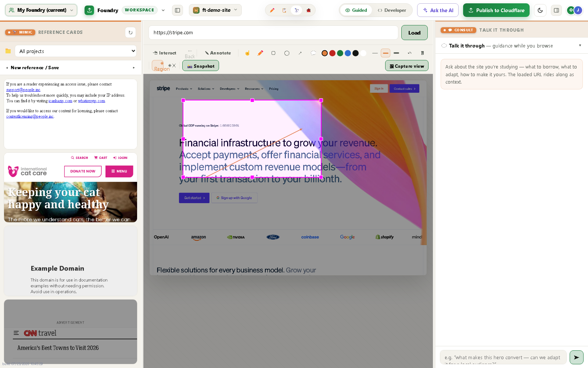
Task: Pick the orange color swatch
Action: (325, 53)
